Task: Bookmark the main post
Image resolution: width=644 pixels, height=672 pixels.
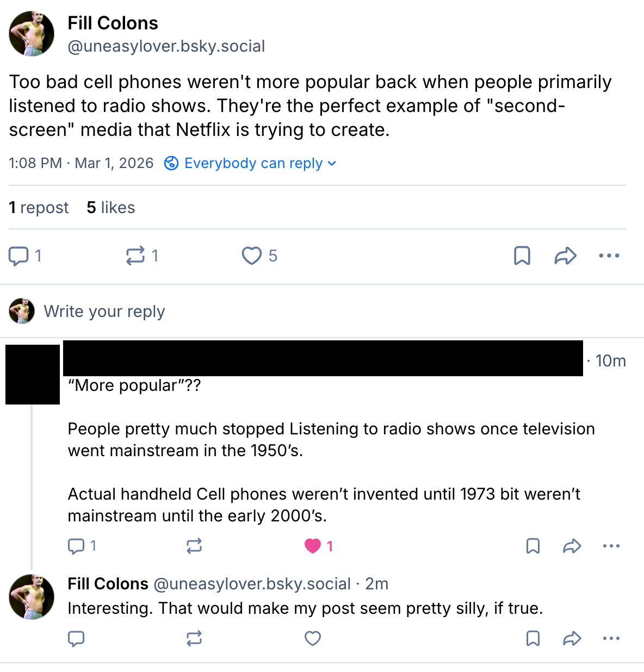Action: pos(522,256)
